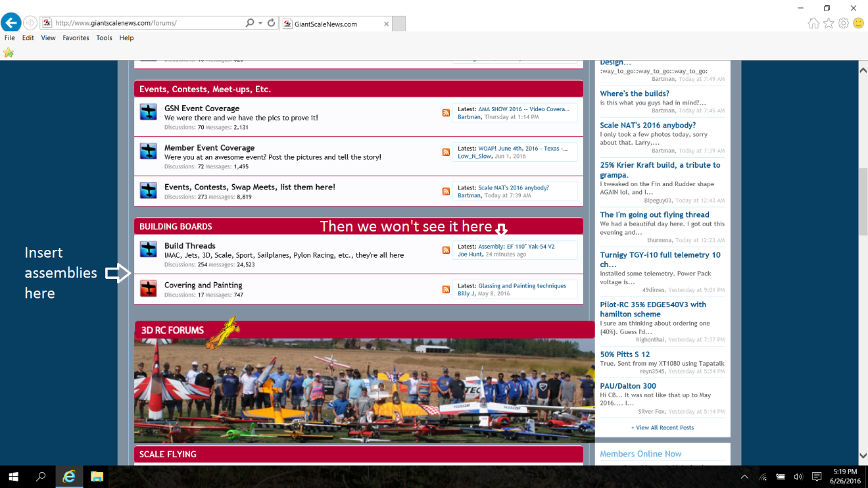This screenshot has width=868, height=488.
Task: Open the Edit menu
Action: [x=28, y=38]
